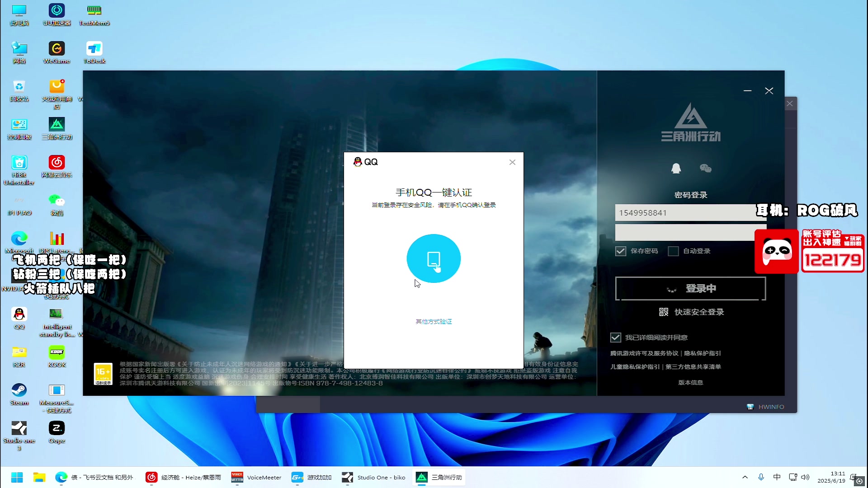The image size is (868, 488).
Task: Toggle the 我已详细阅读并同意 checkbox
Action: [x=615, y=338]
